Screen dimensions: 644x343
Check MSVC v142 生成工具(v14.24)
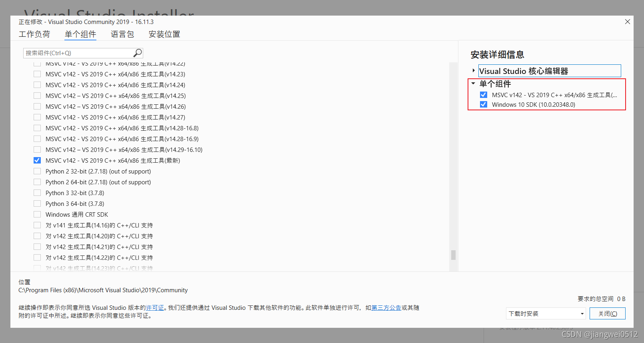pyautogui.click(x=37, y=85)
